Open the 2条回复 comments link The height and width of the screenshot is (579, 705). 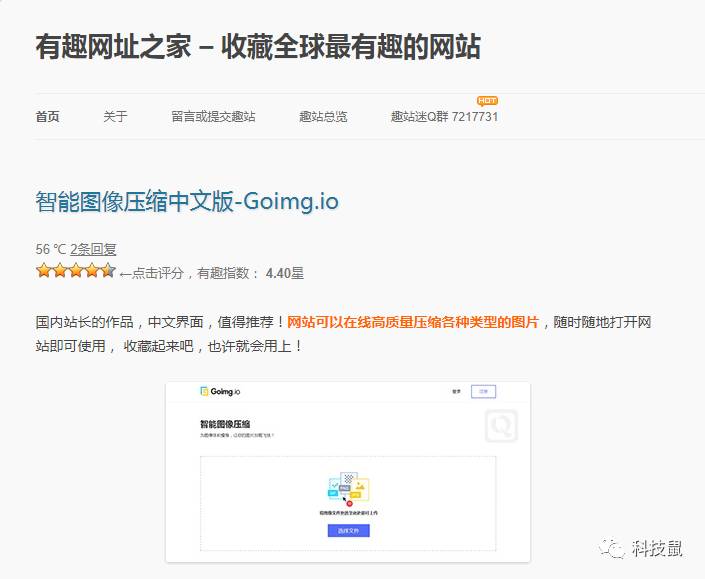tap(93, 249)
